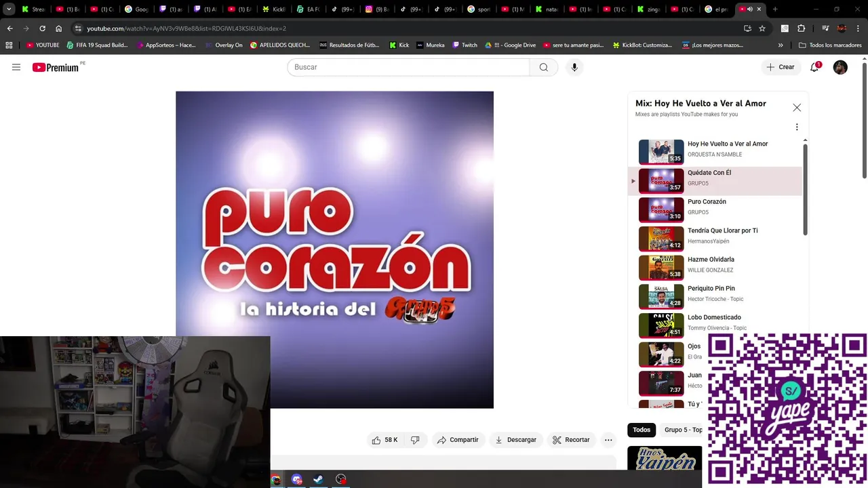Switch to the 'sport' Google tab

479,9
